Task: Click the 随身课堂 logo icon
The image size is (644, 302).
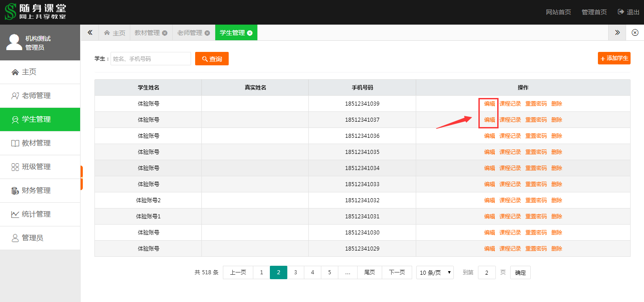Action: click(10, 12)
